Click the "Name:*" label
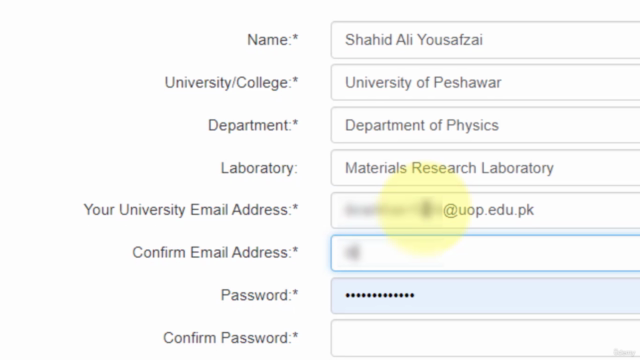 [273, 40]
